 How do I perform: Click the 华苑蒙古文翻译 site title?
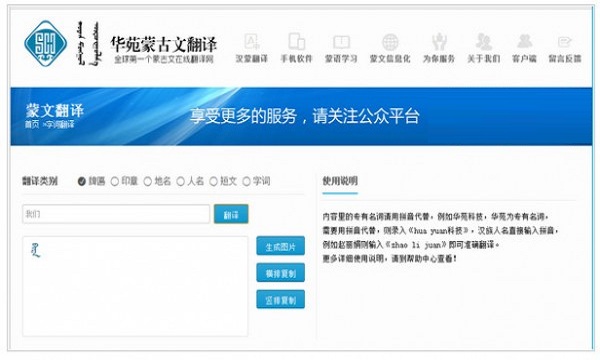(164, 44)
